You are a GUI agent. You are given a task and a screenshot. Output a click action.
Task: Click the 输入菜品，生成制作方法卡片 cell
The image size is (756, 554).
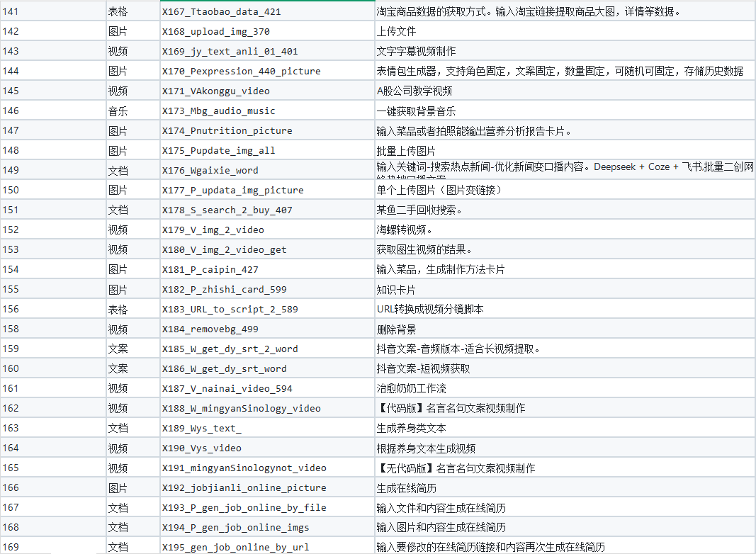(565, 269)
